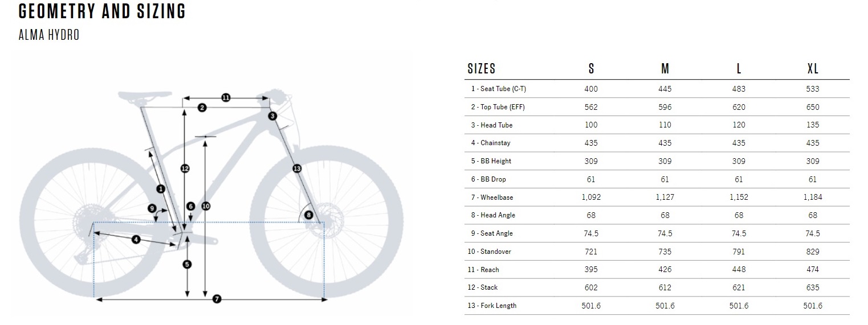Click marker 1 on the seat tube
Screen dimensions: 868x325
tap(161, 188)
